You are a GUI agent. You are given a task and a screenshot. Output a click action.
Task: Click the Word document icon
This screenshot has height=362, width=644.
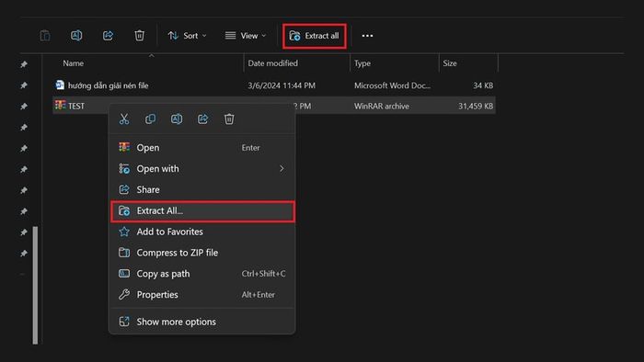click(60, 85)
